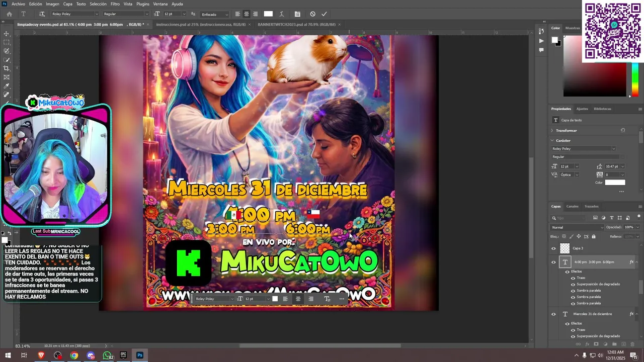Open the Comments panel icon
The width and height of the screenshot is (644, 362).
pyautogui.click(x=541, y=50)
